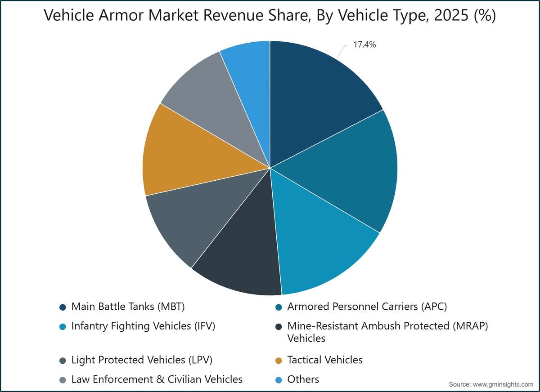The width and height of the screenshot is (540, 392).
Task: Toggle the Mine-Resistant Ambush Protected legend label
Action: (387, 332)
